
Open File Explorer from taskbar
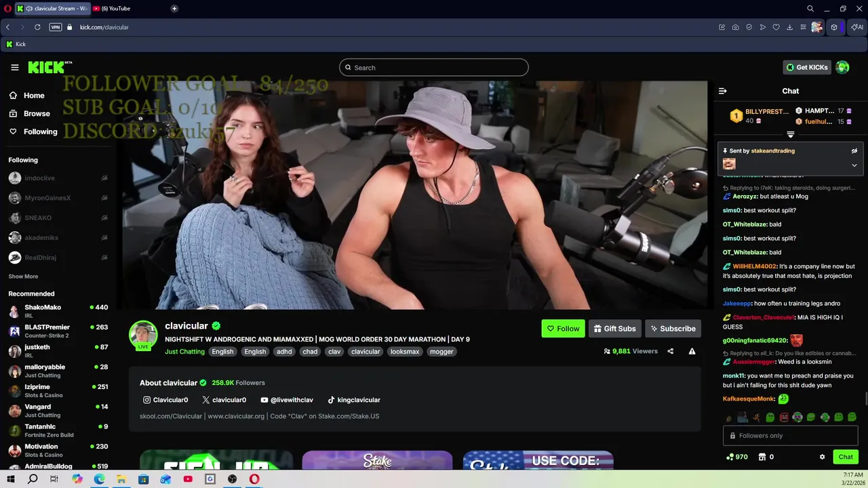(x=121, y=479)
